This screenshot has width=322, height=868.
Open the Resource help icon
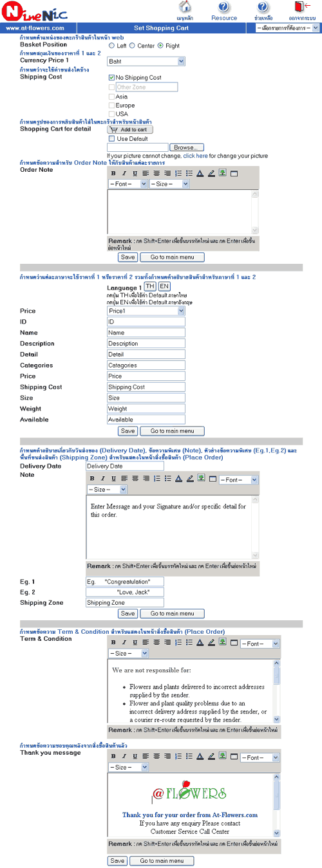223,7
